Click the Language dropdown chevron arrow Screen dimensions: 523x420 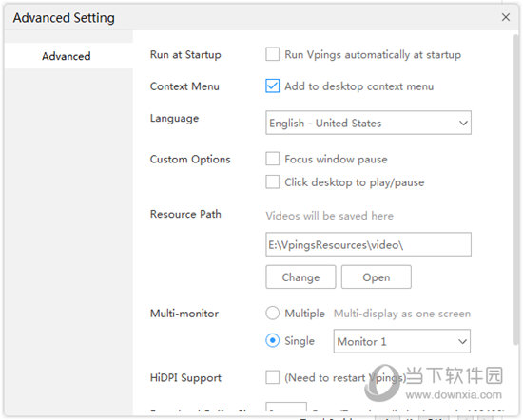(463, 123)
